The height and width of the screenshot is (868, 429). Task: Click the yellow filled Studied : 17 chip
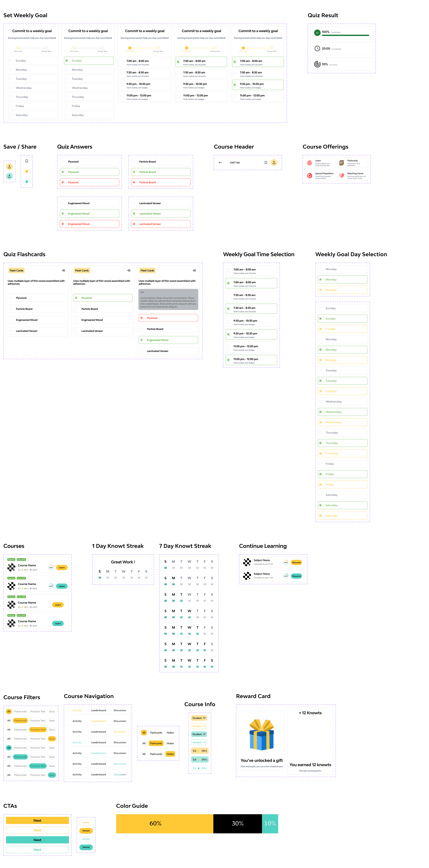199,718
